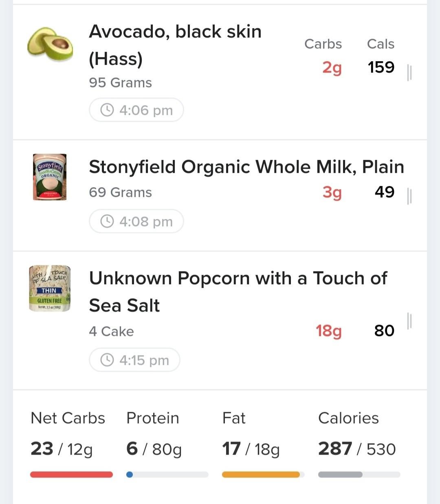Screen dimensions: 440x504
Task: Open Stonyfield Organic Whole Milk, Plain entry
Action: [x=220, y=196]
